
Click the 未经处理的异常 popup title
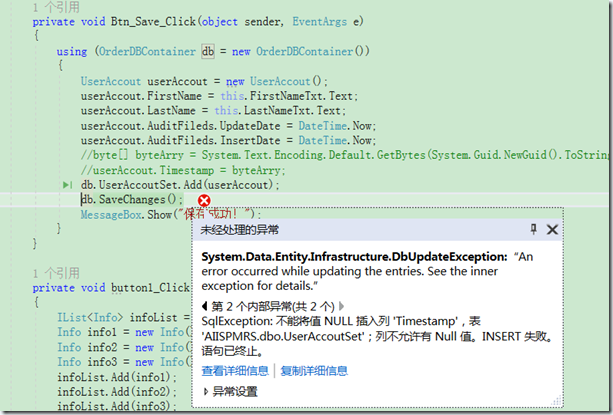point(239,230)
